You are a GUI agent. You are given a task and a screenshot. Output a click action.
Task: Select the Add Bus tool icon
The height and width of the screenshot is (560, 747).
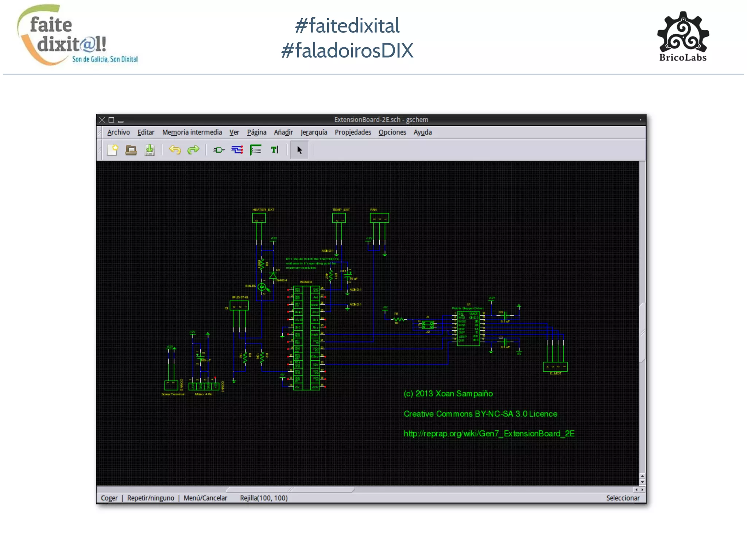point(256,150)
